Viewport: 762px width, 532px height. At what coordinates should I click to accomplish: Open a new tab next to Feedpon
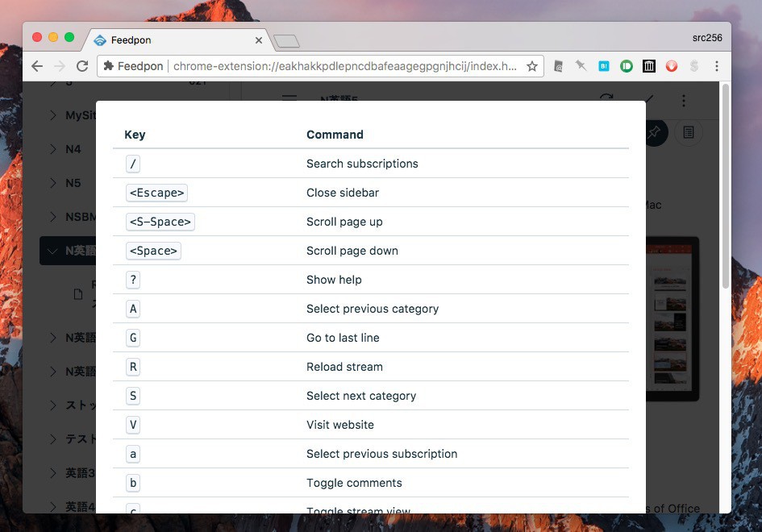pyautogui.click(x=286, y=41)
